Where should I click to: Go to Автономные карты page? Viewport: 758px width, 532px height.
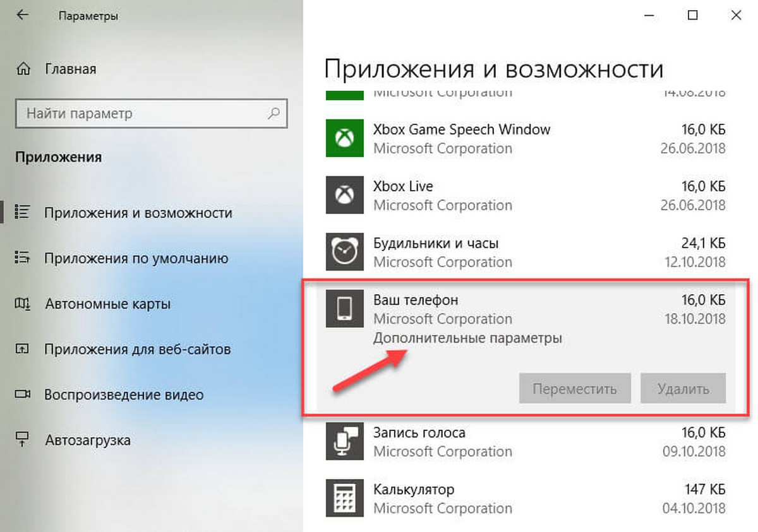[x=107, y=304]
